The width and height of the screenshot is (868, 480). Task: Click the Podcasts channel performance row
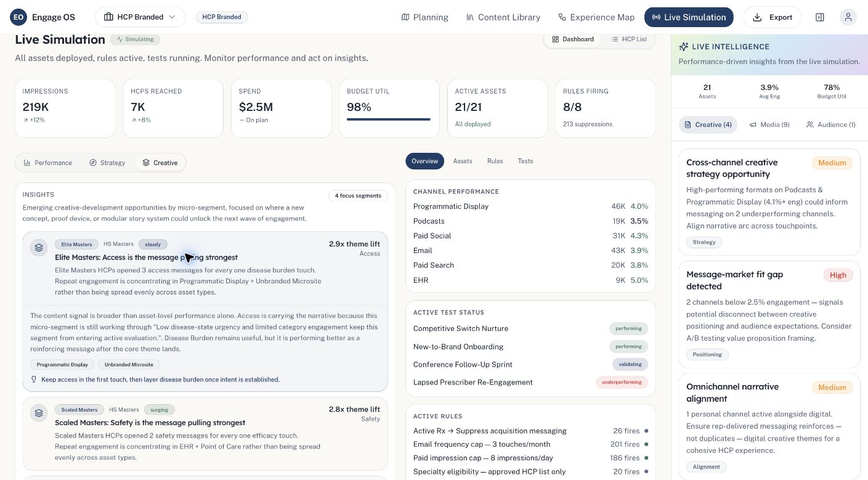pyautogui.click(x=530, y=221)
